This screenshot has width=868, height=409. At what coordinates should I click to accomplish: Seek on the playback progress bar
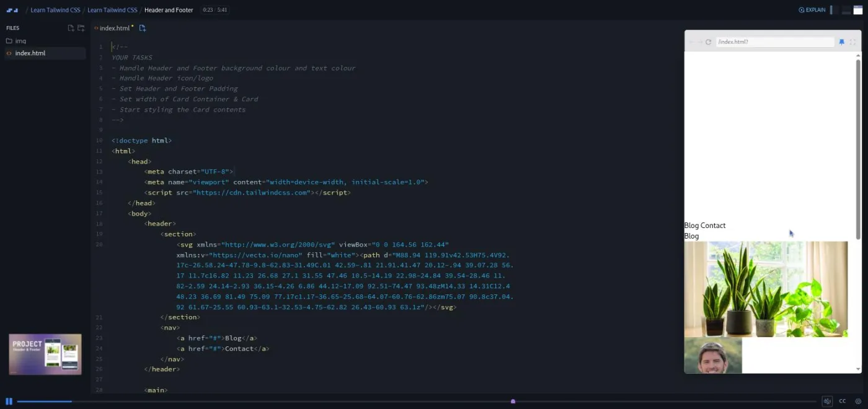pos(417,402)
